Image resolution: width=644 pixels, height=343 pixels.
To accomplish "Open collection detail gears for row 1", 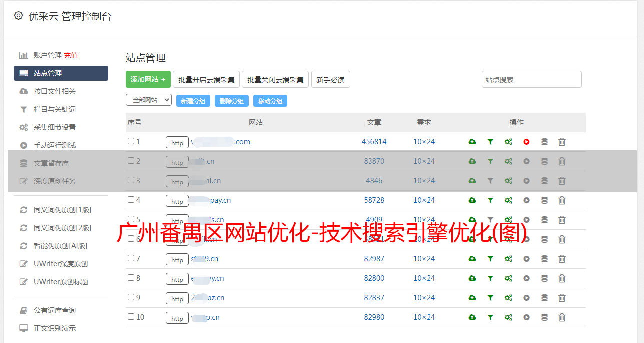I will coord(508,142).
